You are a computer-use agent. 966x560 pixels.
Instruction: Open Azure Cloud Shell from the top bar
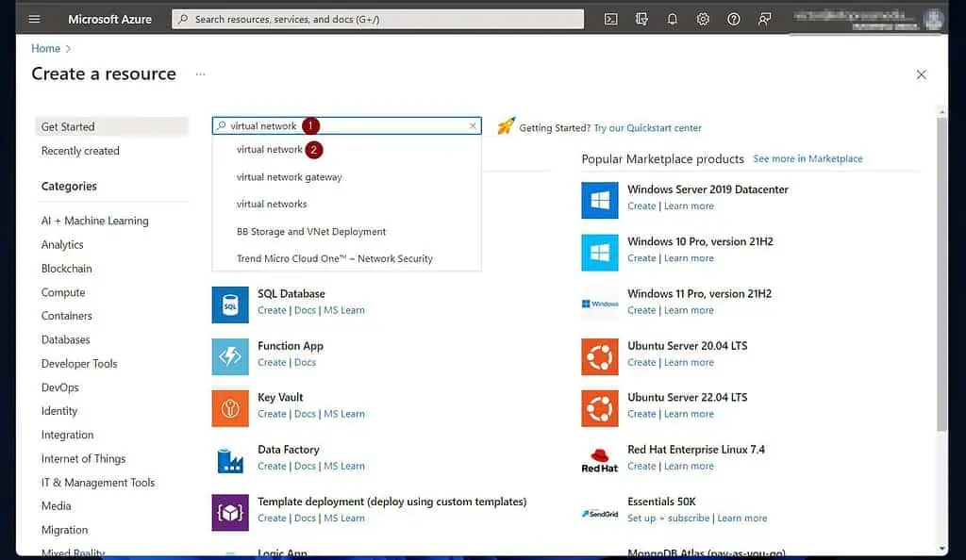tap(611, 17)
